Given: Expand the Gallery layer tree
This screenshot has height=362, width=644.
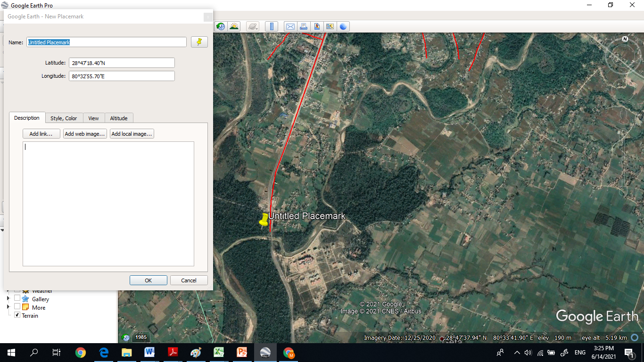Looking at the screenshot, I should coord(8,299).
